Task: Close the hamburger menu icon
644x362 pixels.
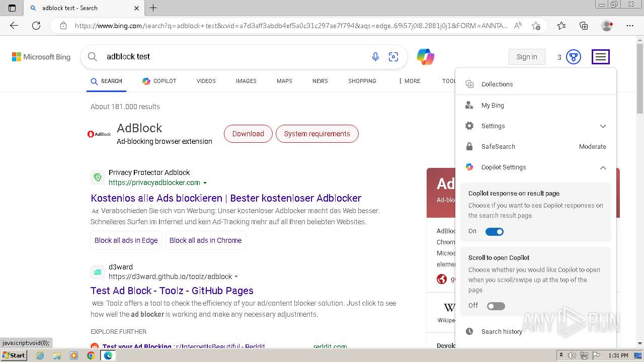Action: click(601, 57)
